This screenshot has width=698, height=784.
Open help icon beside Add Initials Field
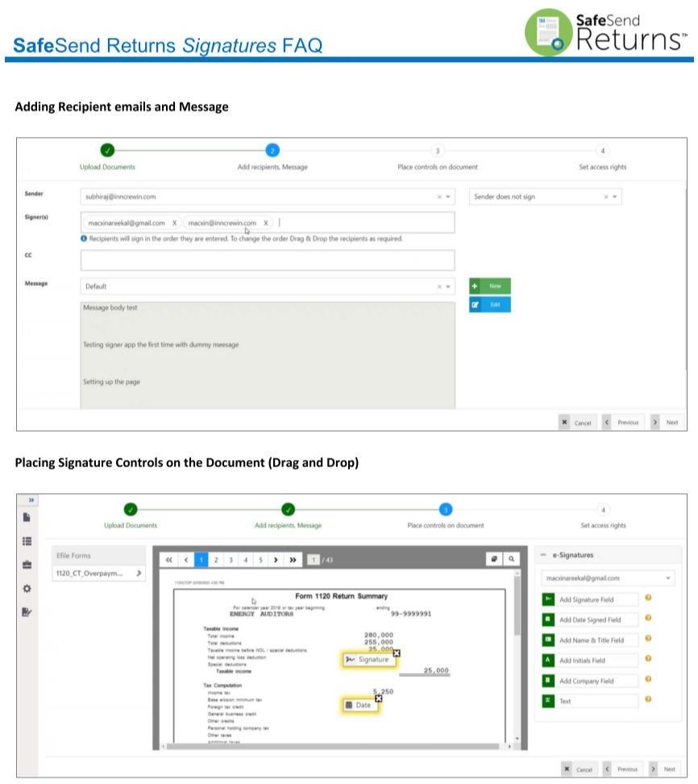(648, 658)
